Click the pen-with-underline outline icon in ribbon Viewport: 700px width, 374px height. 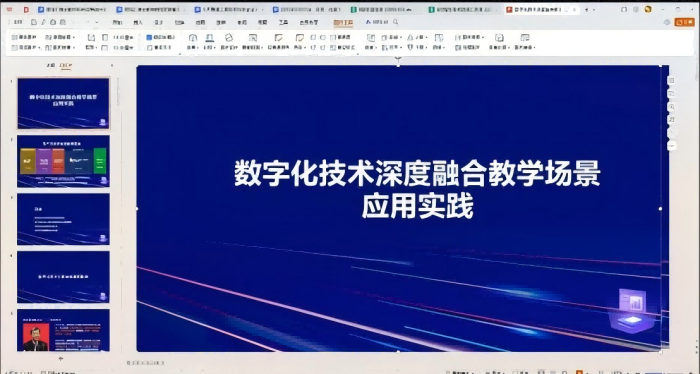(209, 37)
